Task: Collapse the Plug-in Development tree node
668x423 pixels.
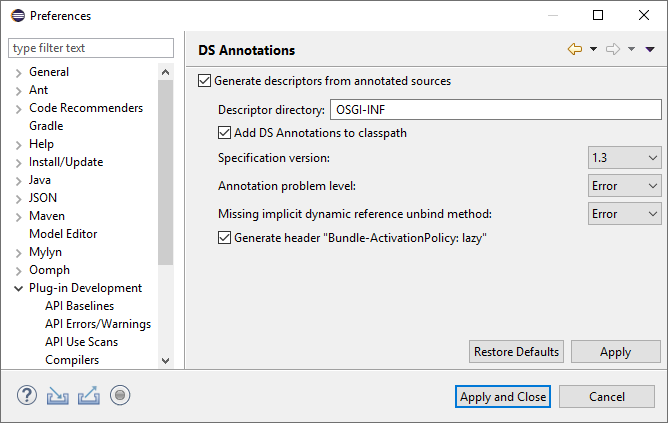Action: click(x=18, y=288)
